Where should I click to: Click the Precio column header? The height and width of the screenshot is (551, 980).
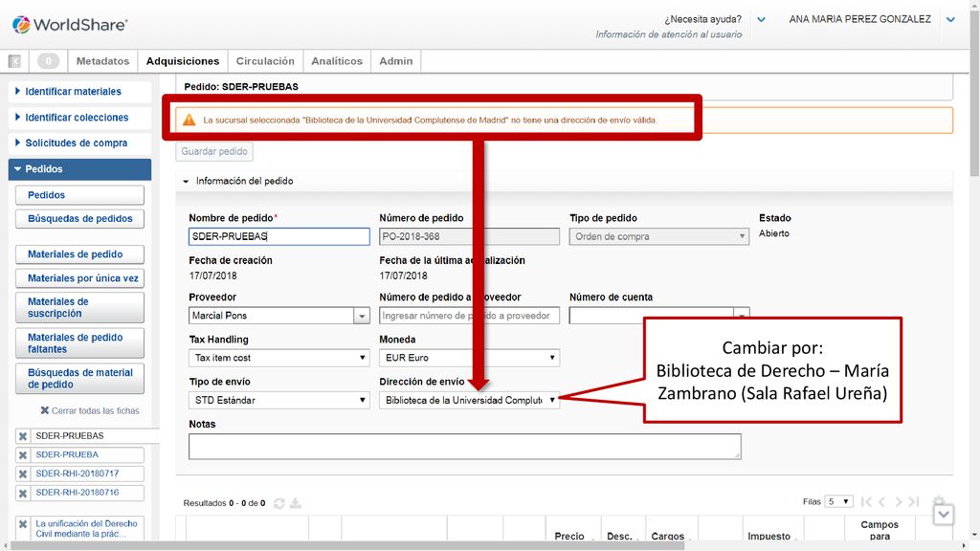coord(569,536)
